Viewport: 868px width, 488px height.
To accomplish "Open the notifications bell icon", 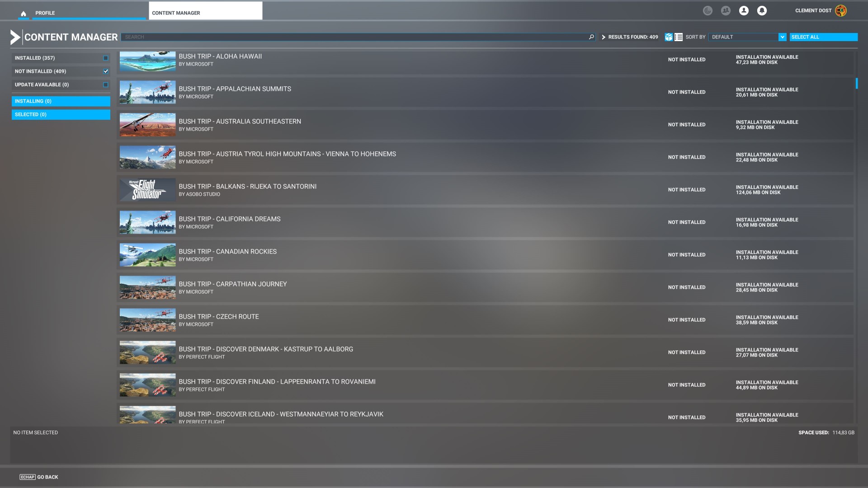I will tap(762, 11).
